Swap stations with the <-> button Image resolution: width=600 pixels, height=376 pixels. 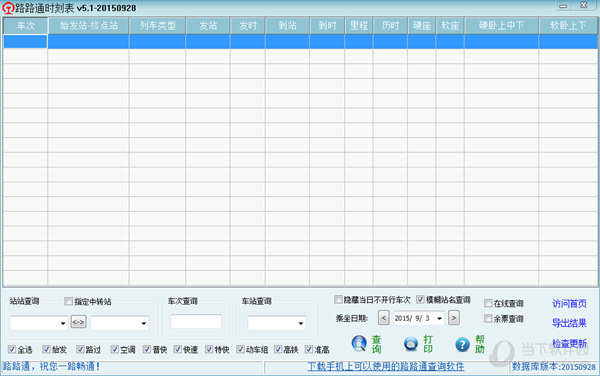pos(78,322)
